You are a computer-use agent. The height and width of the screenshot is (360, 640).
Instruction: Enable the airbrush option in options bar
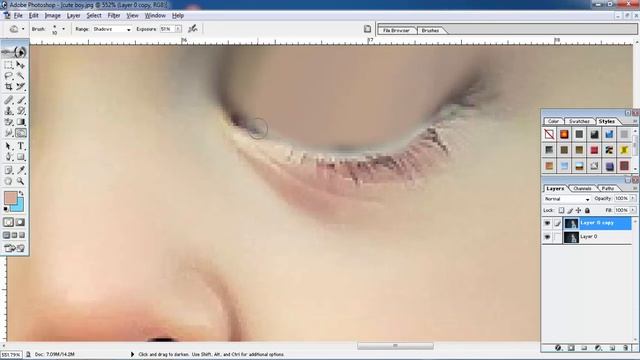193,29
